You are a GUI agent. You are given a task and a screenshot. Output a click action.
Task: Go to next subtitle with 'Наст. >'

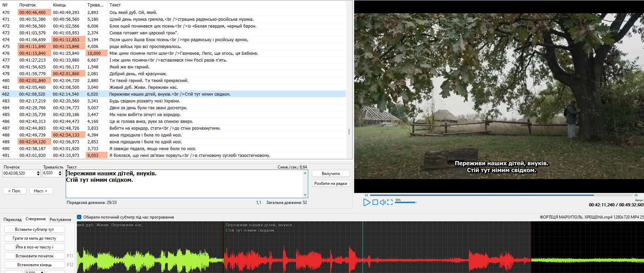tap(41, 191)
